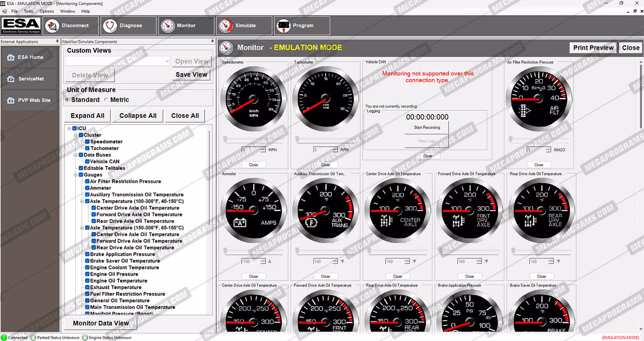Open the File menu
Image resolution: width=644 pixels, height=341 pixels.
14,11
